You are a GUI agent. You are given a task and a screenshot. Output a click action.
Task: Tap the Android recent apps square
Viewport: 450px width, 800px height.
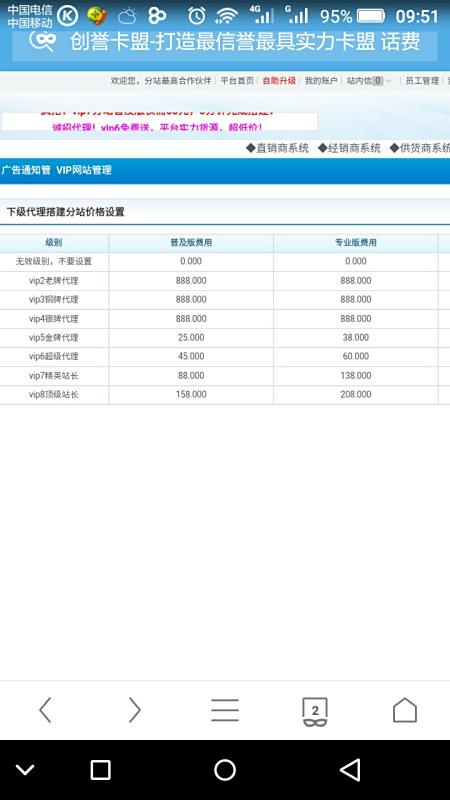tap(100, 769)
